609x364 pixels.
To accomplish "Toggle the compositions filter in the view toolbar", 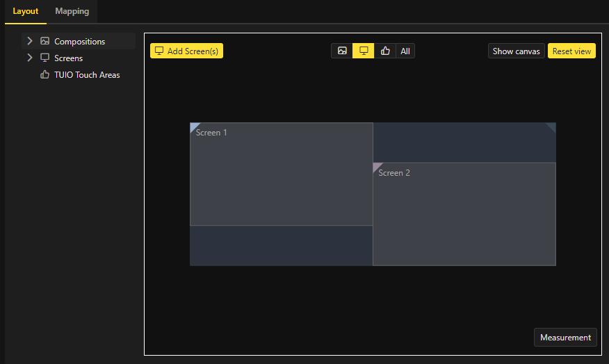I will click(342, 51).
